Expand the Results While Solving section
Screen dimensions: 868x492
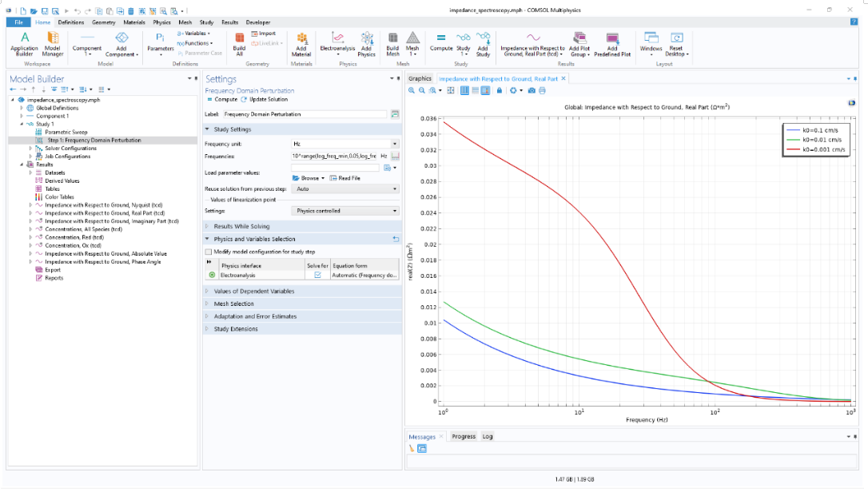point(207,226)
